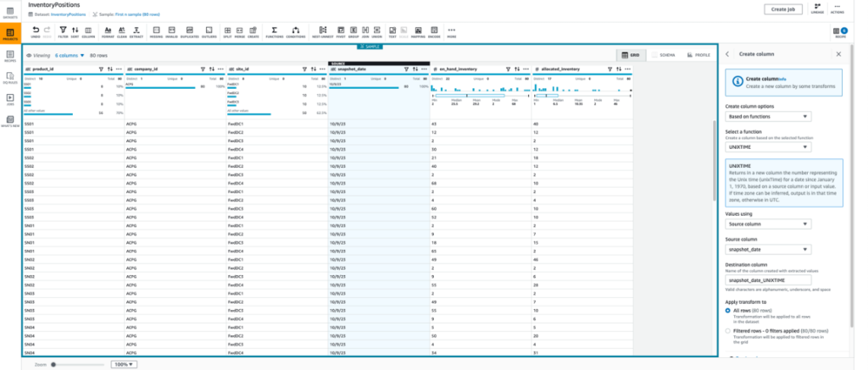
Task: Open the Extract transform
Action: (136, 31)
